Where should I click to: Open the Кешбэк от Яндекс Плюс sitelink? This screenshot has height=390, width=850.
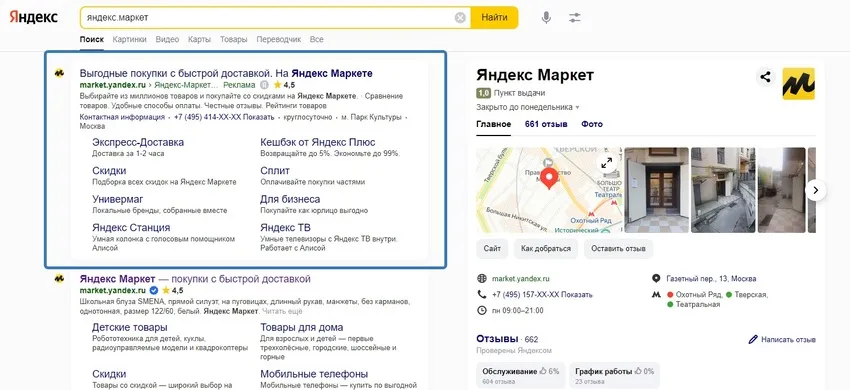coord(318,142)
